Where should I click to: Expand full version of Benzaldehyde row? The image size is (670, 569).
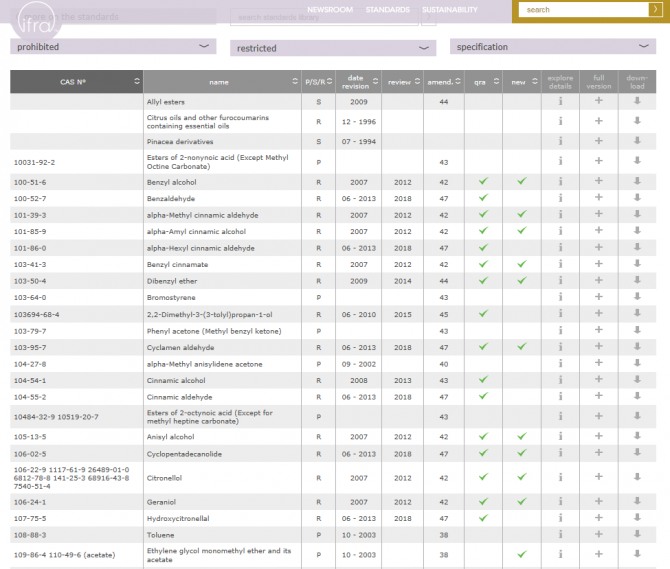coord(598,198)
